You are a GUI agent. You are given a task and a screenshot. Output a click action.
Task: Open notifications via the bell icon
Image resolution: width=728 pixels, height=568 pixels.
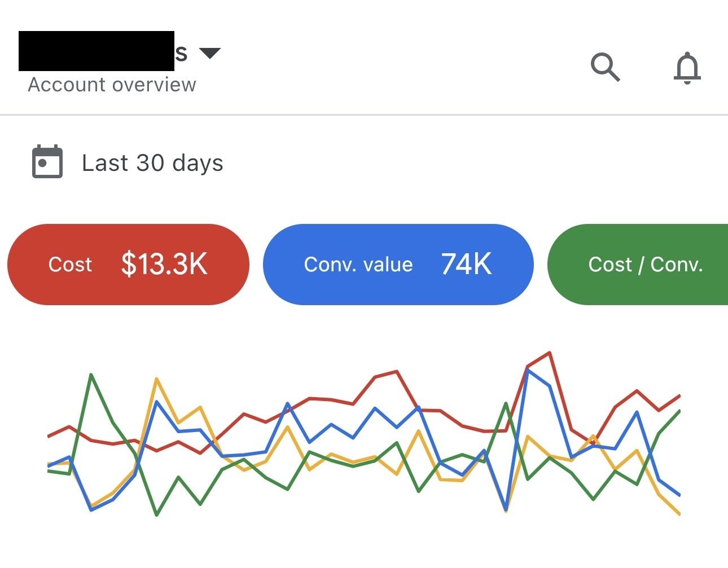point(687,68)
